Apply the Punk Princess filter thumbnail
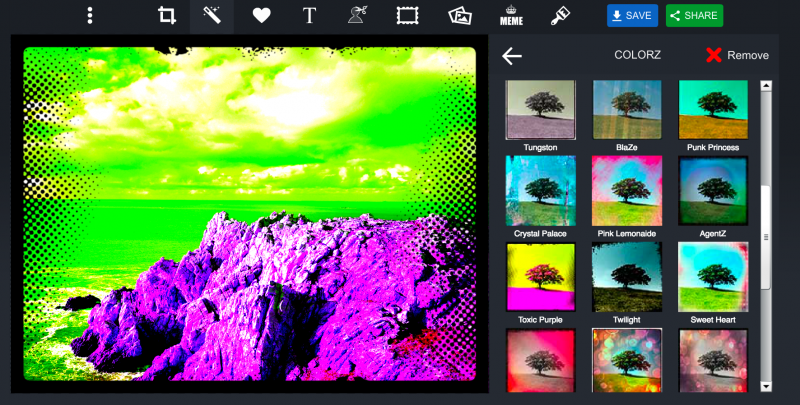Image resolution: width=800 pixels, height=405 pixels. (713, 110)
